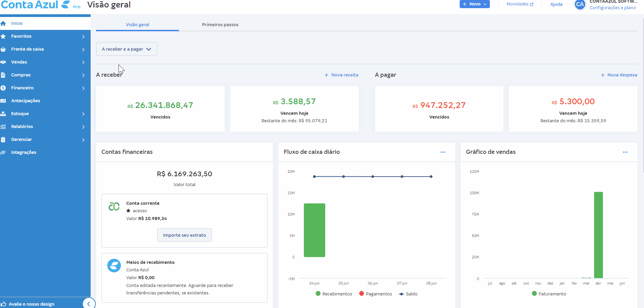Toggle Pagamentos series in chart legend
This screenshot has width=644, height=308.
tap(375, 294)
